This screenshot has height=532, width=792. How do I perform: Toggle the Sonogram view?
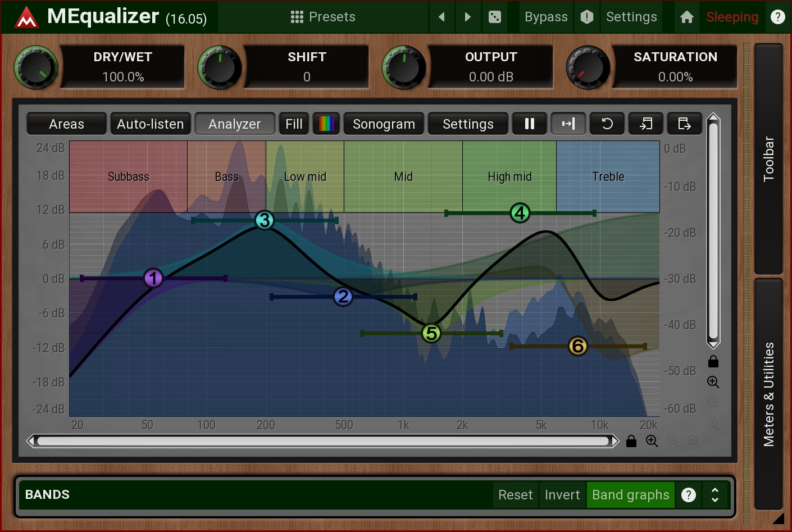pyautogui.click(x=384, y=124)
